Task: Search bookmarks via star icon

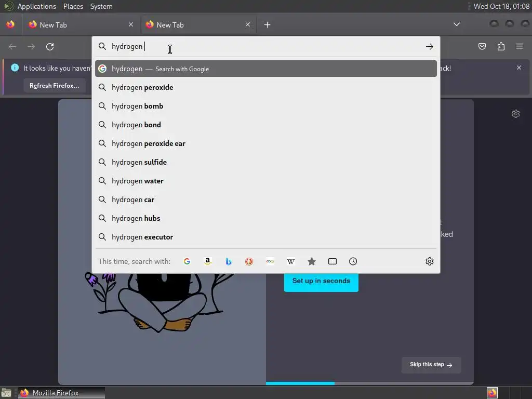Action: coord(312,261)
